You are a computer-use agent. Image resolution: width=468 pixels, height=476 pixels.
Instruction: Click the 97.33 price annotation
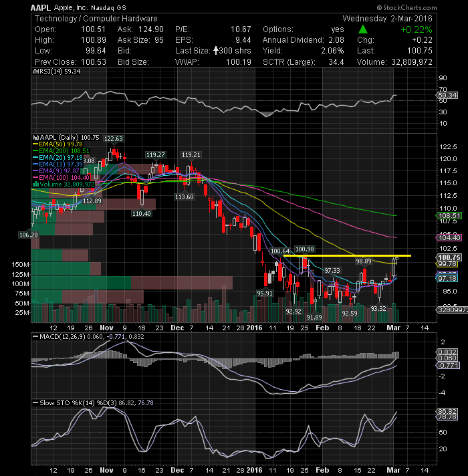332,271
